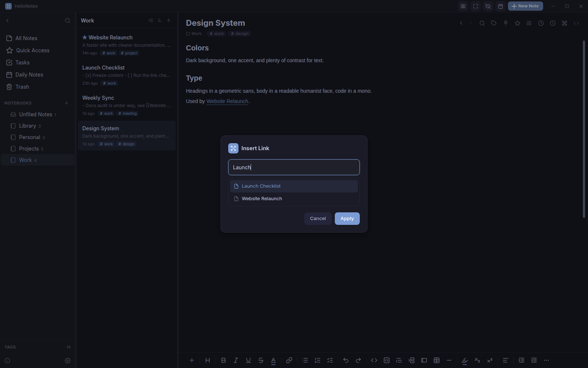Open sidebar search magnifier icon
588x368 pixels.
68,21
